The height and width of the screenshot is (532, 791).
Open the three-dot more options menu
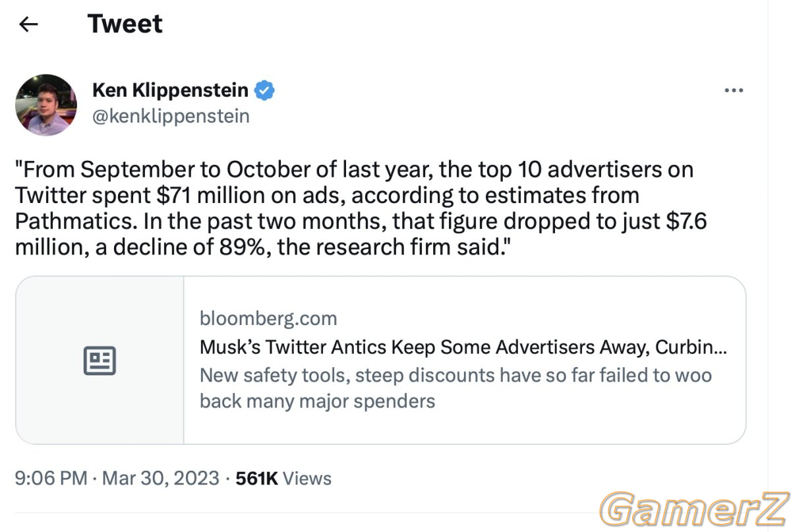tap(734, 90)
